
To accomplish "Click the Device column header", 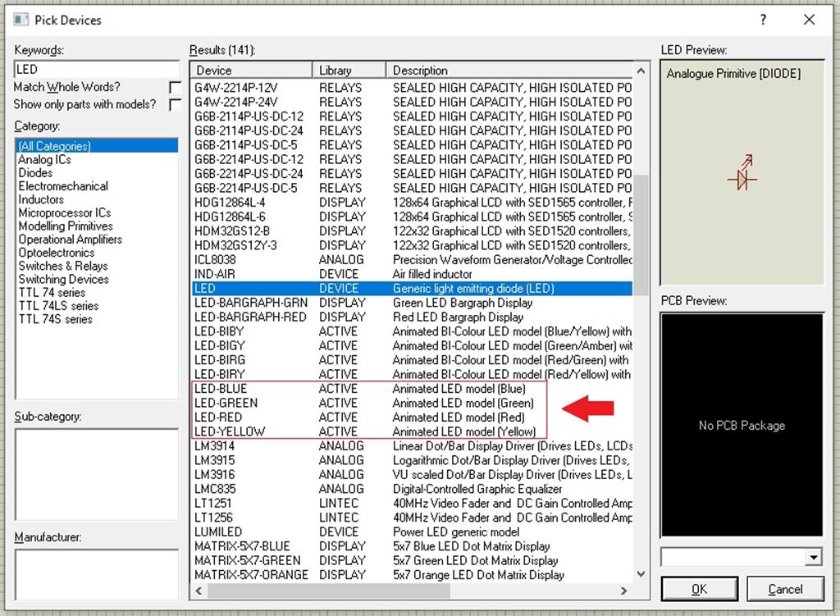I will pos(250,70).
